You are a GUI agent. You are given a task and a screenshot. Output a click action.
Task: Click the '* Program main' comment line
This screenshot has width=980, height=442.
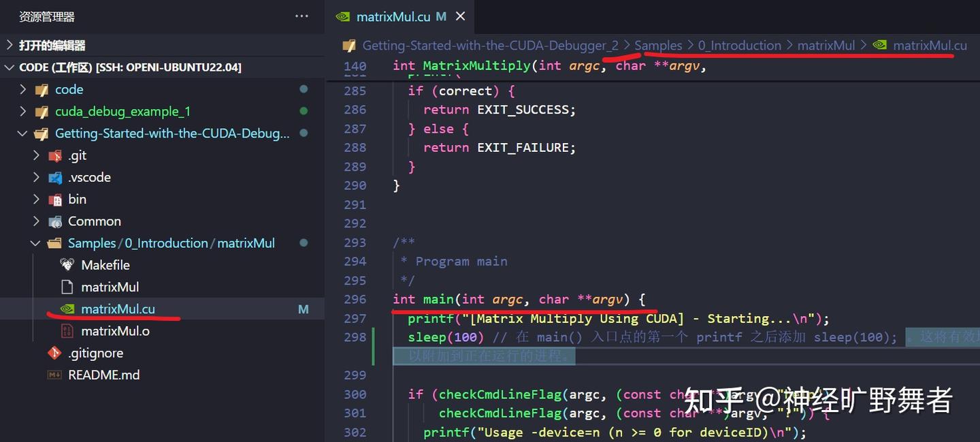coord(454,261)
